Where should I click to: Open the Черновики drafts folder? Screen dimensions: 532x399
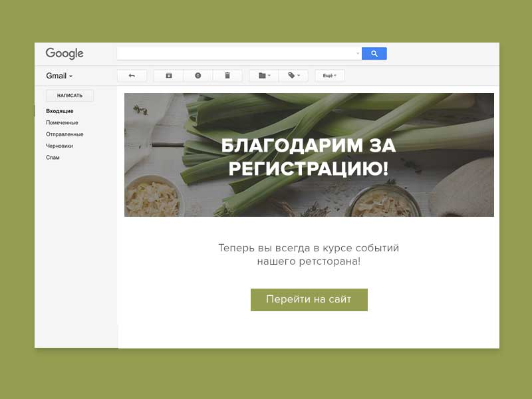pyautogui.click(x=59, y=146)
